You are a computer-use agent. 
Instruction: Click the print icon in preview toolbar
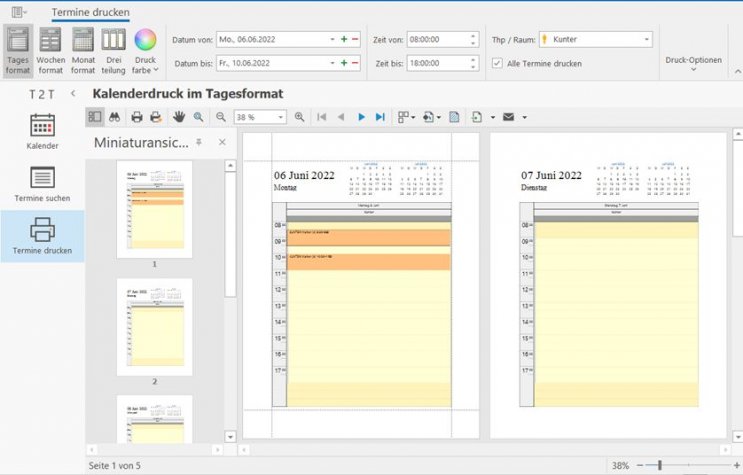(x=137, y=117)
